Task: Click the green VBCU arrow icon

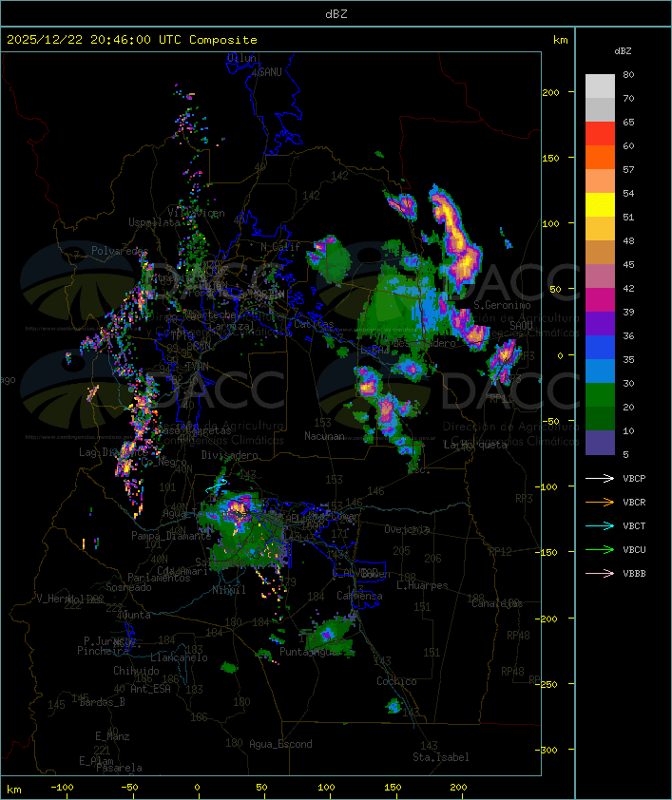Action: tap(600, 549)
